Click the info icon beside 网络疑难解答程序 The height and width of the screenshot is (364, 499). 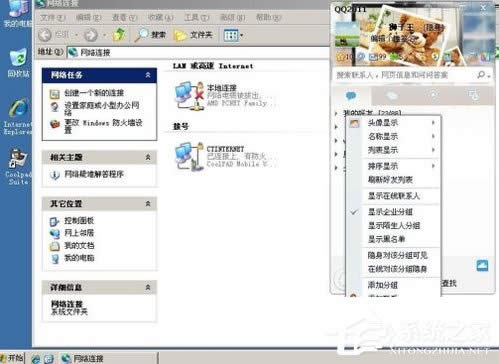point(55,175)
